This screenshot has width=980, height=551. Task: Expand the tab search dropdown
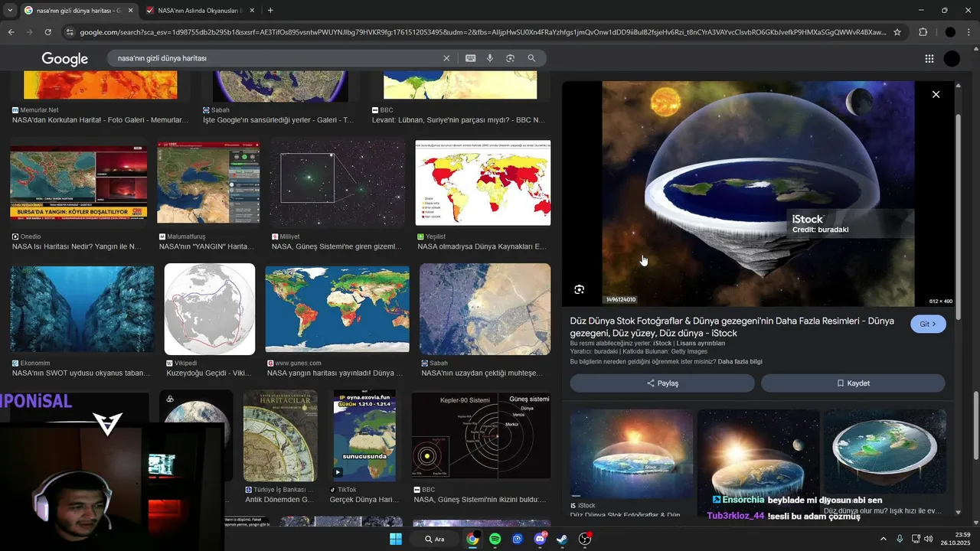pos(11,10)
